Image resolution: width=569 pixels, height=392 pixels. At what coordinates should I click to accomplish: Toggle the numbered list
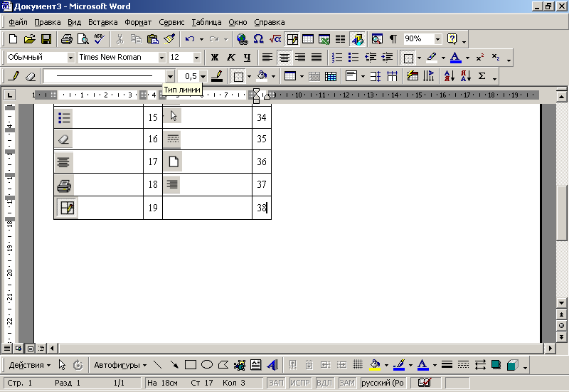[x=336, y=58]
